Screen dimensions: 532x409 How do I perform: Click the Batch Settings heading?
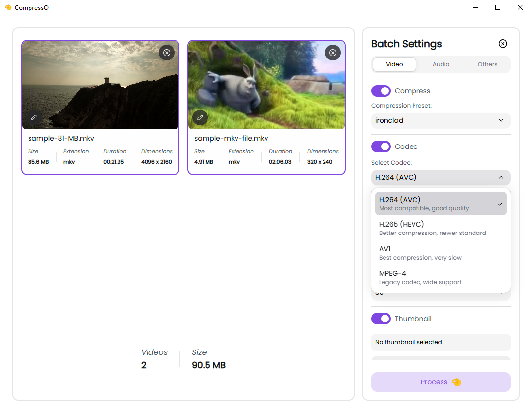click(x=406, y=44)
